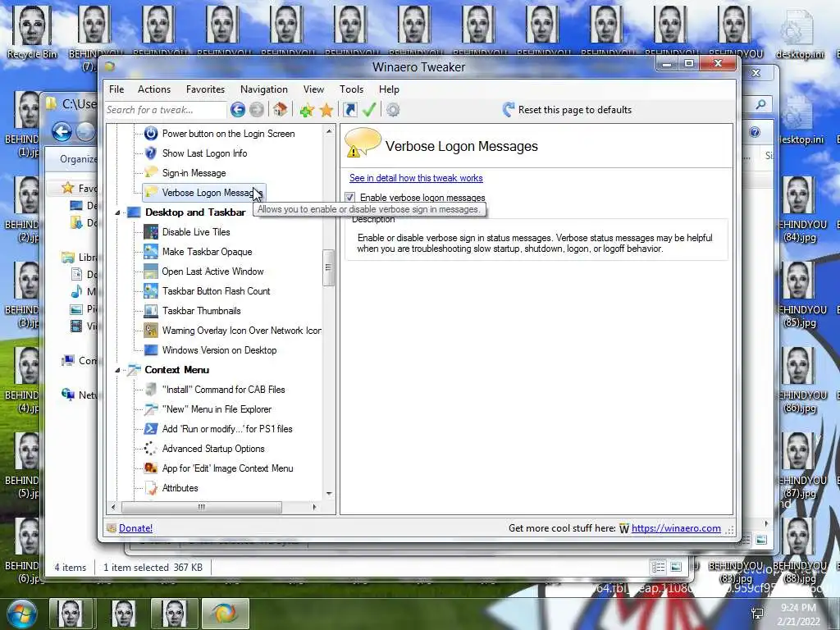Click the Explorer help question-mark icon
Image resolution: width=840 pixels, height=630 pixels.
[755, 132]
